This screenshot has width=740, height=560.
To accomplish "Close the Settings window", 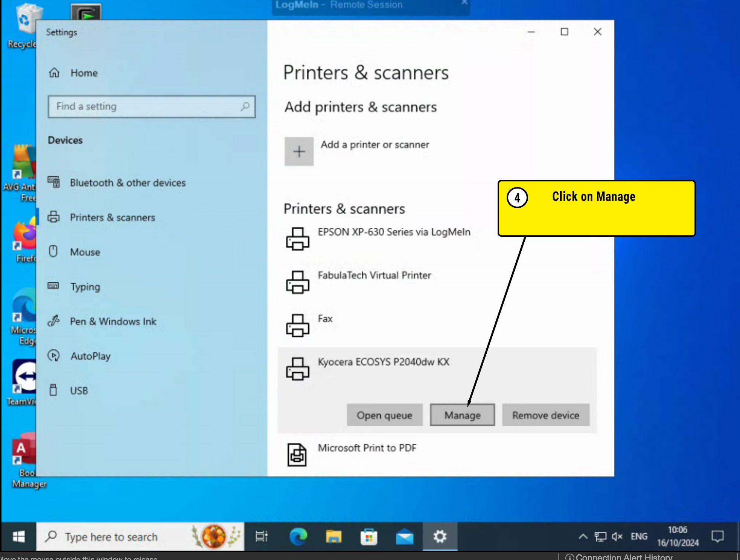I will click(597, 32).
